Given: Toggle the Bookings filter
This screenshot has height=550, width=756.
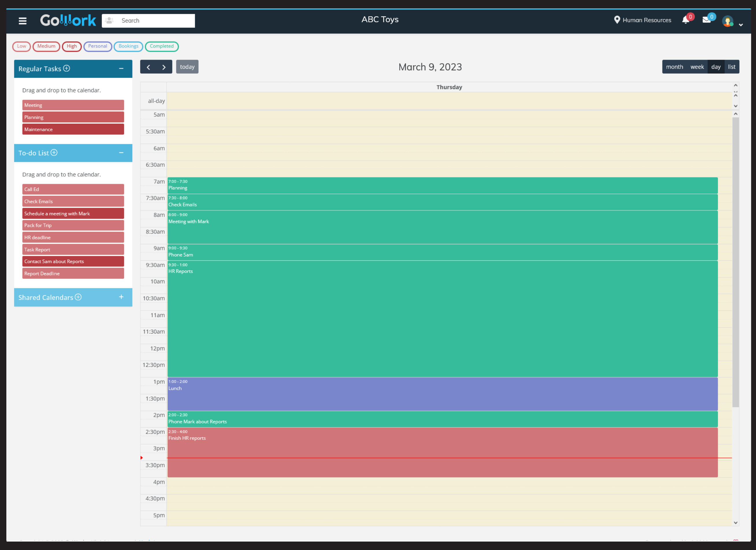Looking at the screenshot, I should point(128,46).
